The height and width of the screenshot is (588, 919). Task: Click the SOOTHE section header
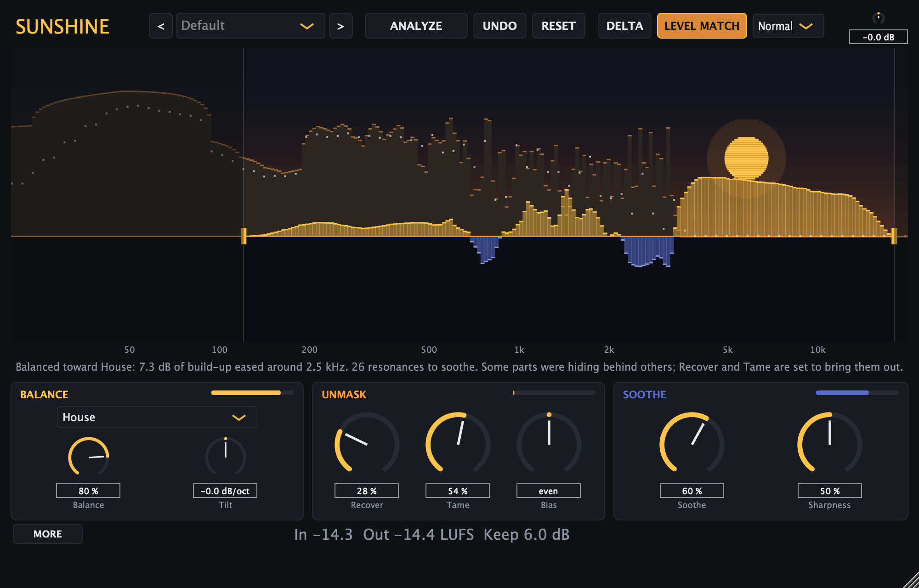(644, 395)
